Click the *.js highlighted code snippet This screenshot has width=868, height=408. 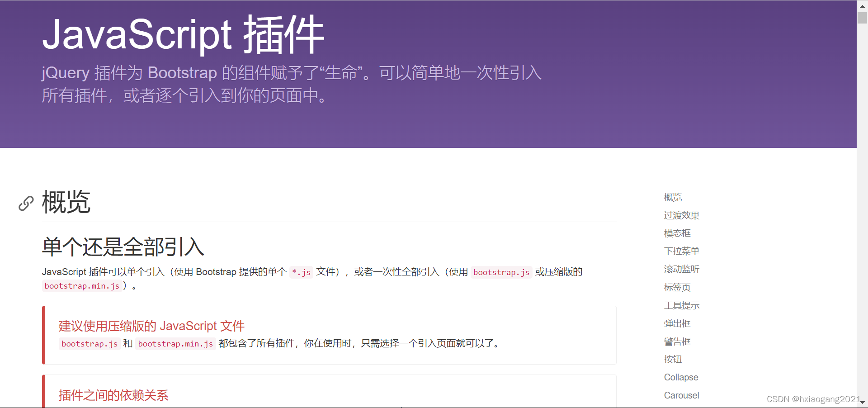click(x=301, y=272)
